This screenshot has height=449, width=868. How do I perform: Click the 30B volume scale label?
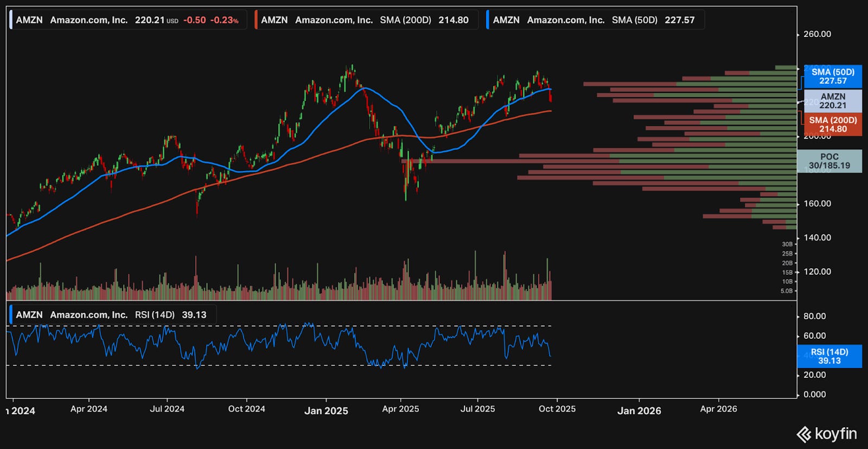coord(787,244)
